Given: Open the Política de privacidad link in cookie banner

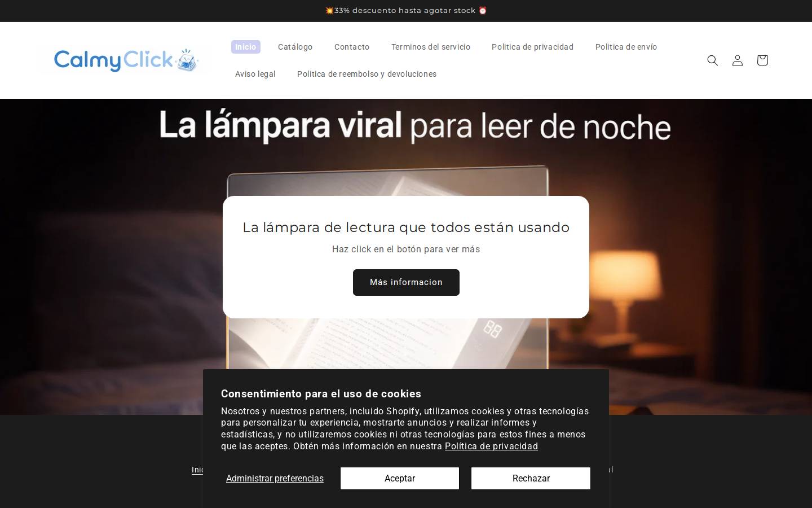Looking at the screenshot, I should [x=491, y=446].
